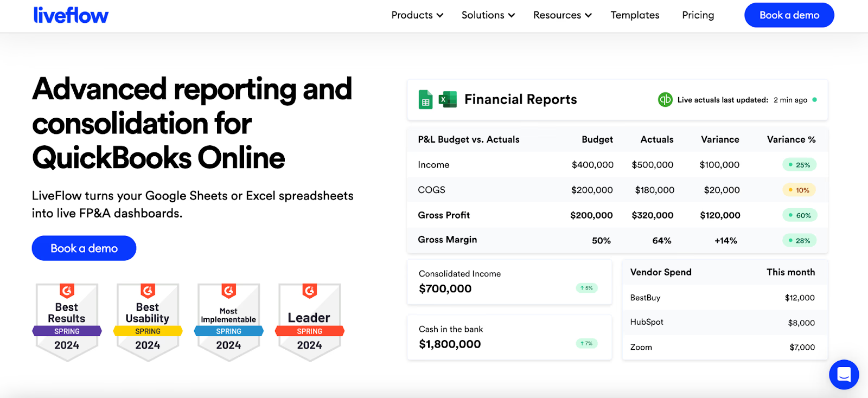
Task: Click the Gross Margin row label
Action: [448, 240]
